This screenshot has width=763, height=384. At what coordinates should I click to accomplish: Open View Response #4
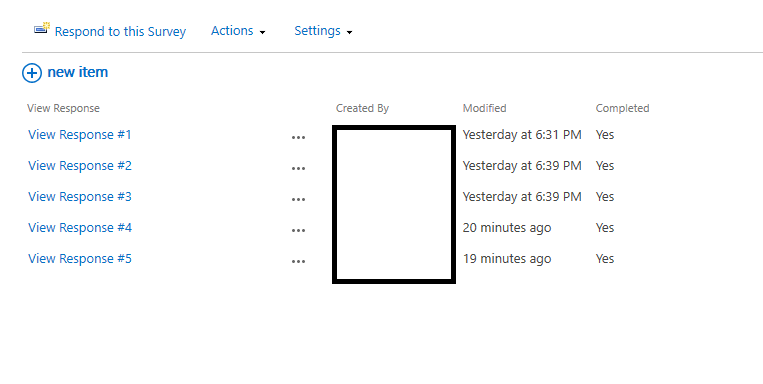tap(80, 227)
